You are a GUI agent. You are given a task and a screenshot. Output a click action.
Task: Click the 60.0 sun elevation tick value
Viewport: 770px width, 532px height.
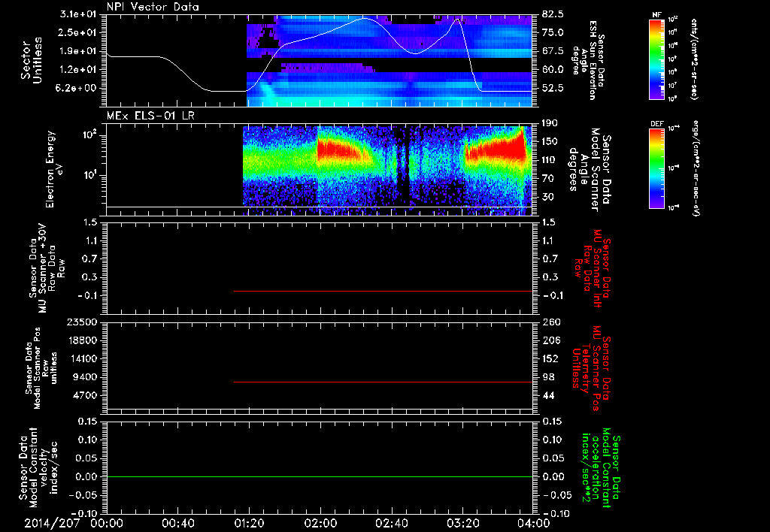pyautogui.click(x=553, y=70)
